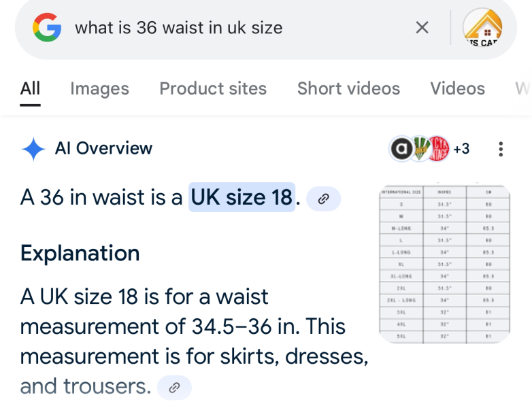Screen dimensions: 532x408
Task: Click the highlighted "UK size 18" text
Action: pos(242,198)
